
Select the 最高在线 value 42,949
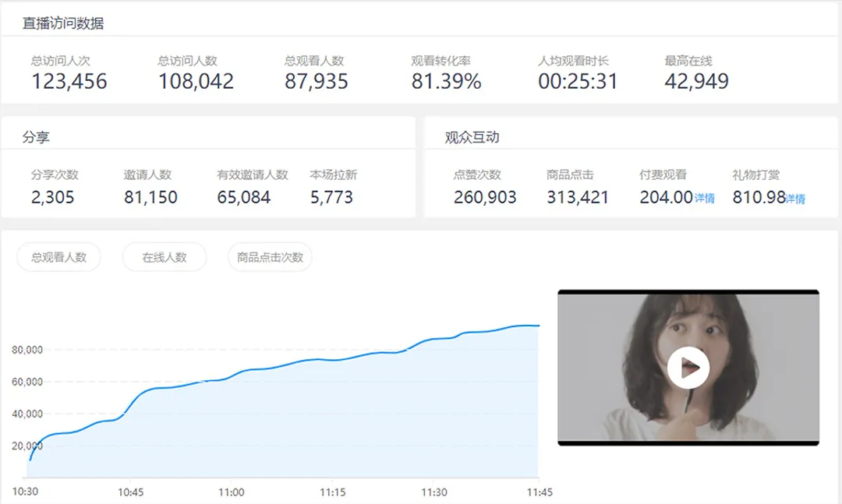coord(696,81)
